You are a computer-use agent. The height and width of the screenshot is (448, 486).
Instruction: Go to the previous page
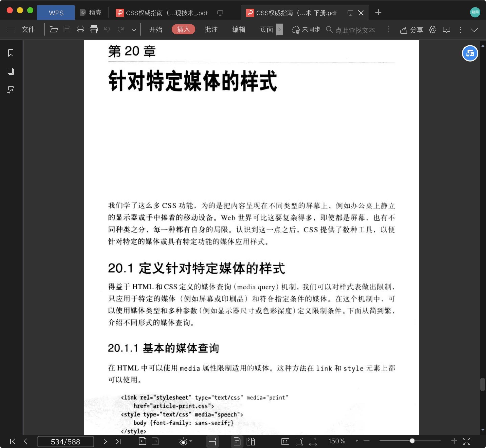pos(25,441)
